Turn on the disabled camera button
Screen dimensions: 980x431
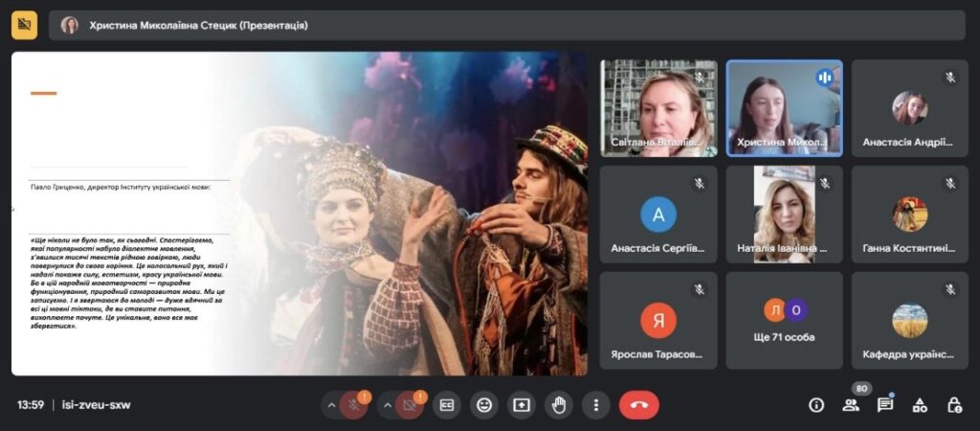click(410, 405)
